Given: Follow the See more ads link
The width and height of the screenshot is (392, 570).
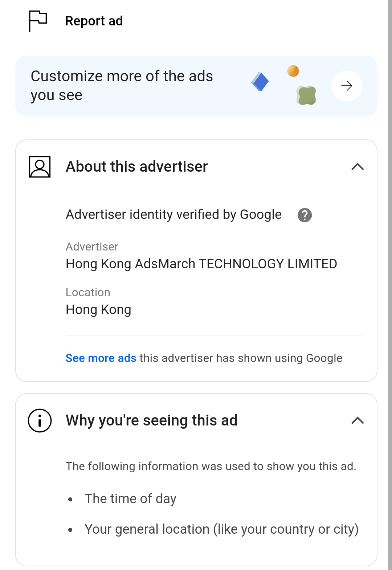Looking at the screenshot, I should pos(101,358).
